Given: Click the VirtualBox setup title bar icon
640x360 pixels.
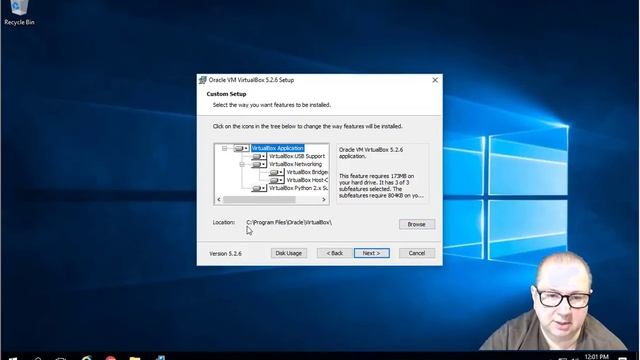Looking at the screenshot, I should tap(202, 80).
